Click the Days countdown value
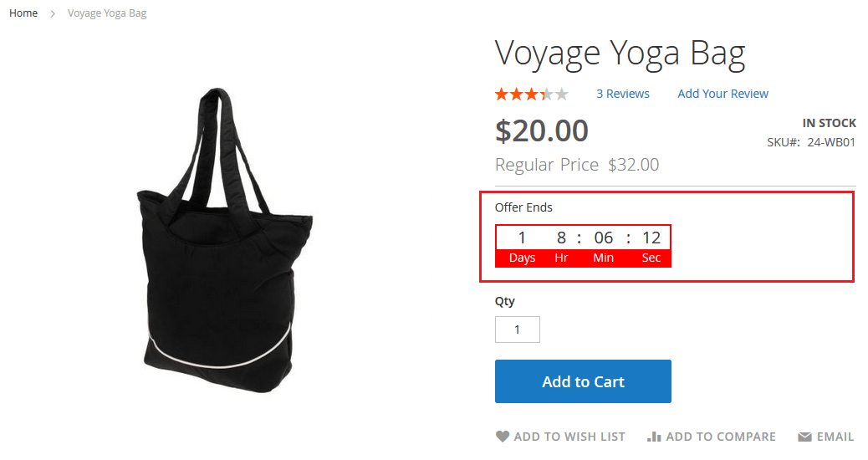The width and height of the screenshot is (868, 460). click(x=522, y=238)
